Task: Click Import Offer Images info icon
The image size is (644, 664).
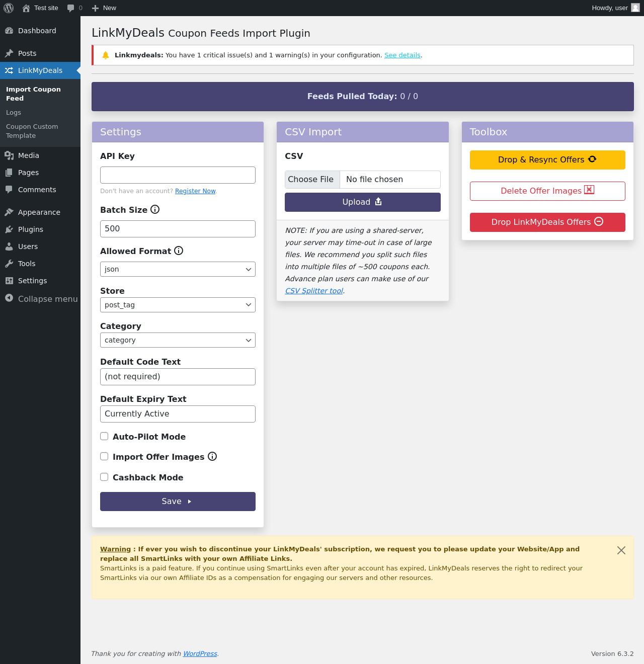Action: coord(212,456)
